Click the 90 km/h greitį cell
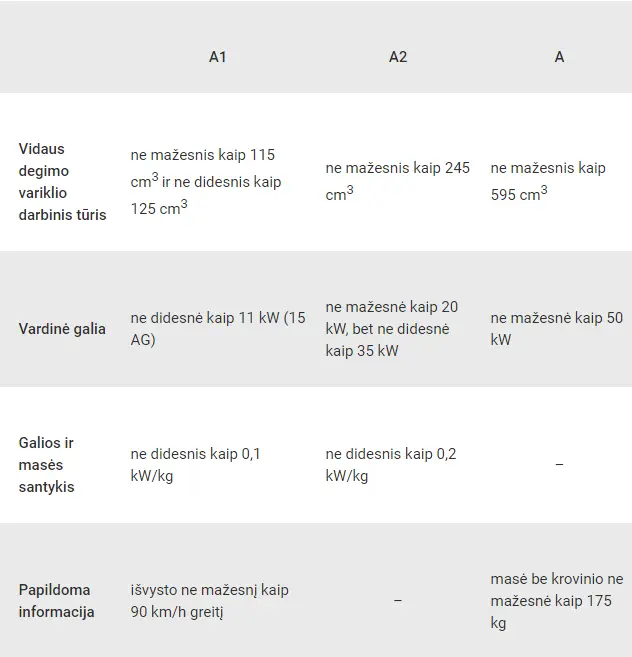Viewport: 632px width, 657px height. coord(210,600)
